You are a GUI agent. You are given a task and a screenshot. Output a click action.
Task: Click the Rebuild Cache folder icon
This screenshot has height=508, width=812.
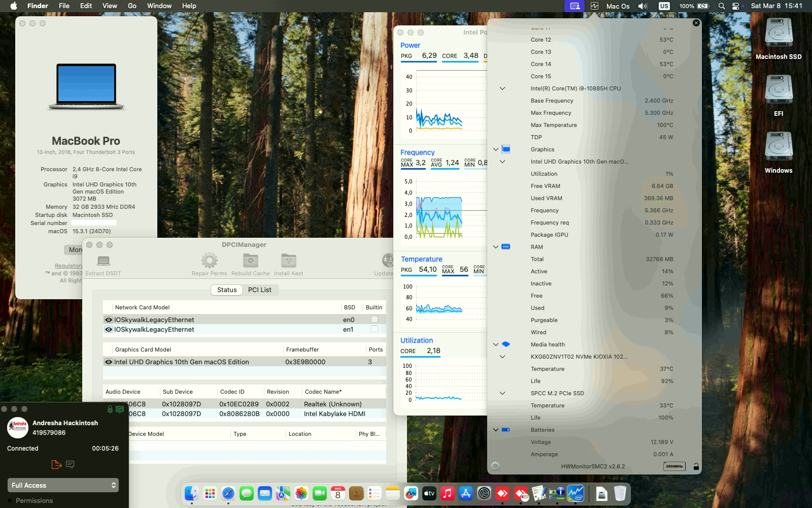(250, 261)
